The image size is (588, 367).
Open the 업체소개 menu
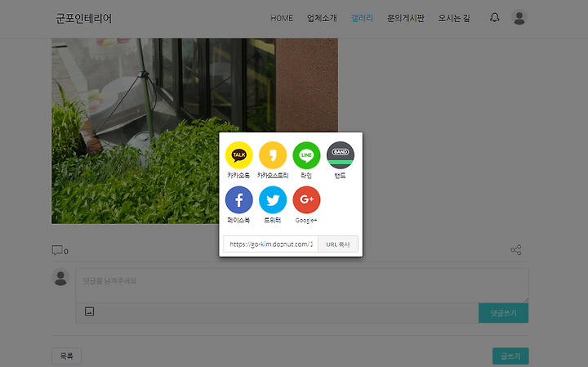click(x=322, y=18)
